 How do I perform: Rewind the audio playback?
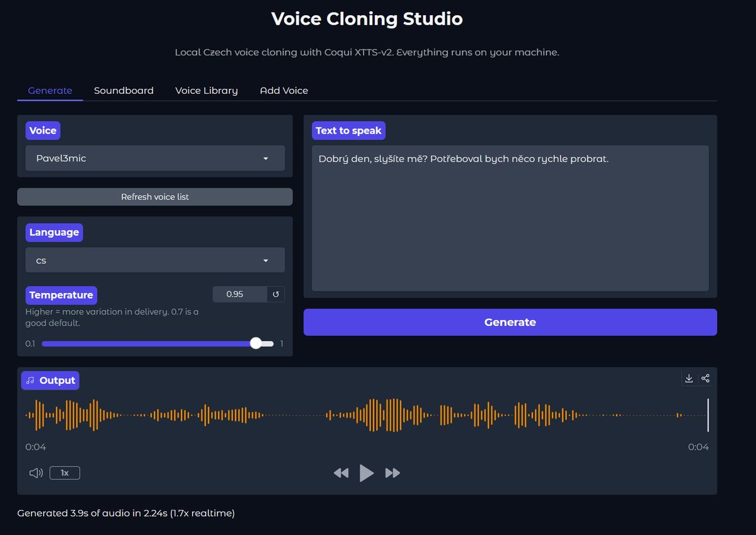tap(341, 473)
